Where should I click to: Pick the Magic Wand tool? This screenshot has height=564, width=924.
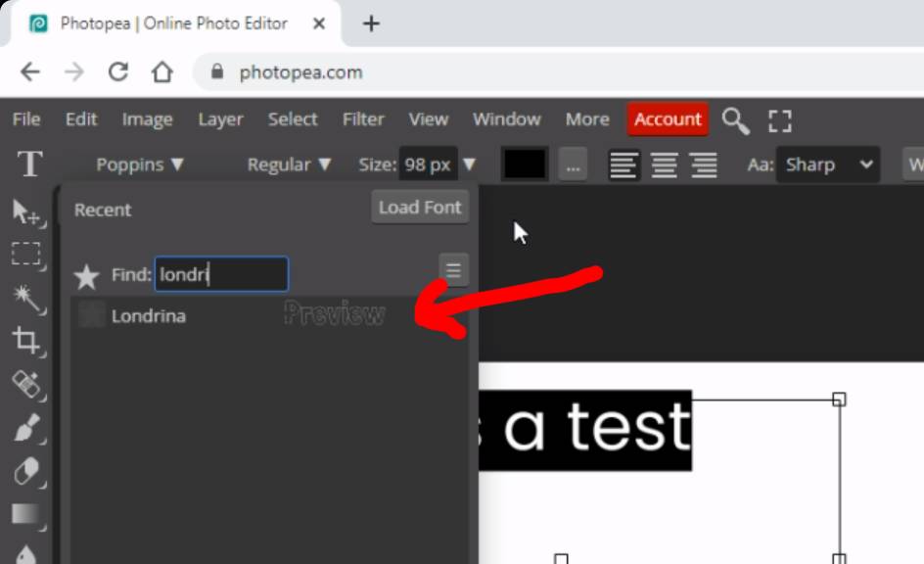(27, 297)
